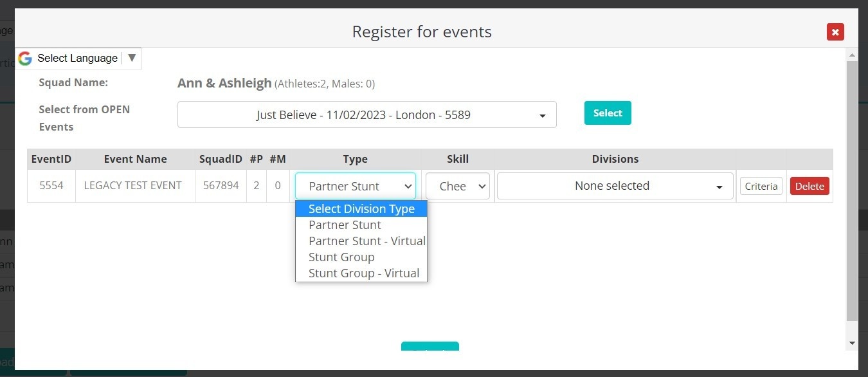Click the scrollbar up arrow

pyautogui.click(x=852, y=55)
